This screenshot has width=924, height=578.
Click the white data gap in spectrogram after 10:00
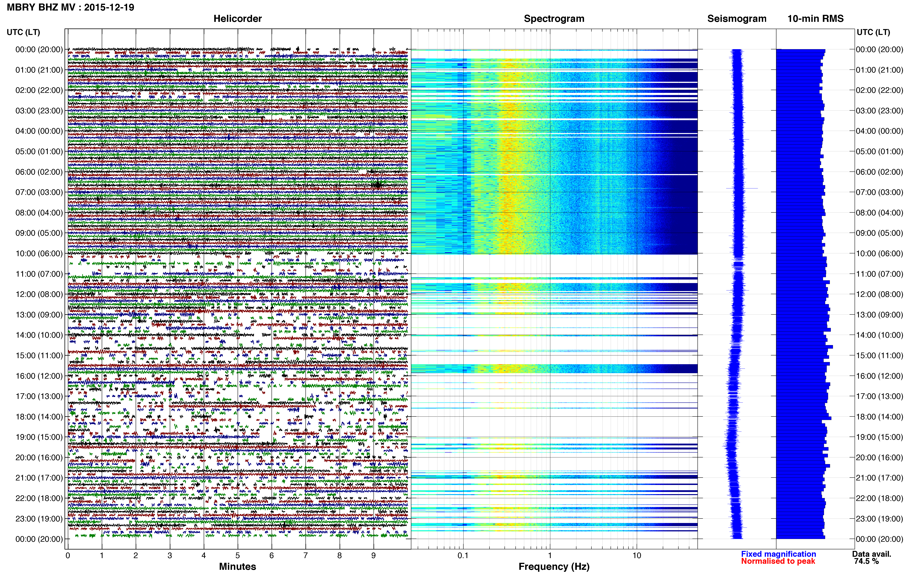(554, 266)
